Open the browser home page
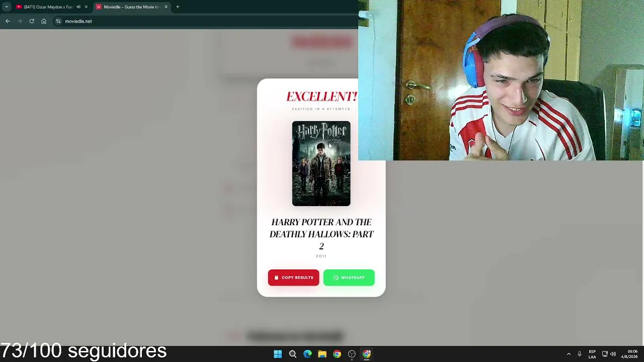Screen dimensions: 644x362 pos(44,21)
